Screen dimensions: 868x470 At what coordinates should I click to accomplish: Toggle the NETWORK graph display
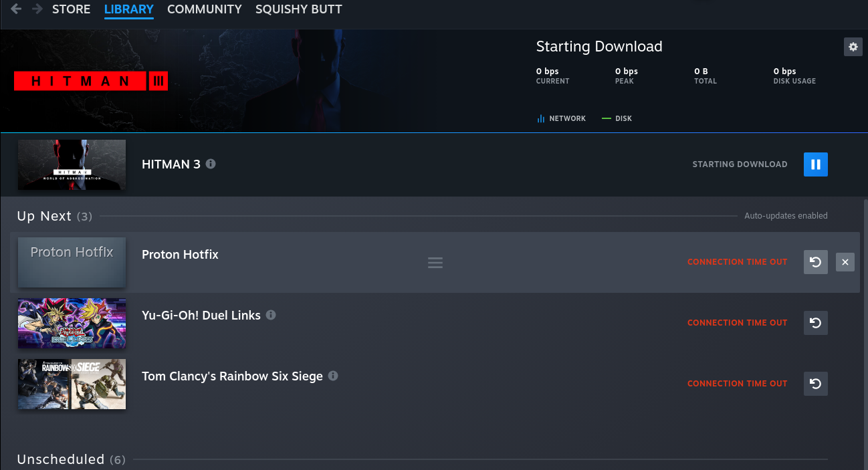(562, 118)
